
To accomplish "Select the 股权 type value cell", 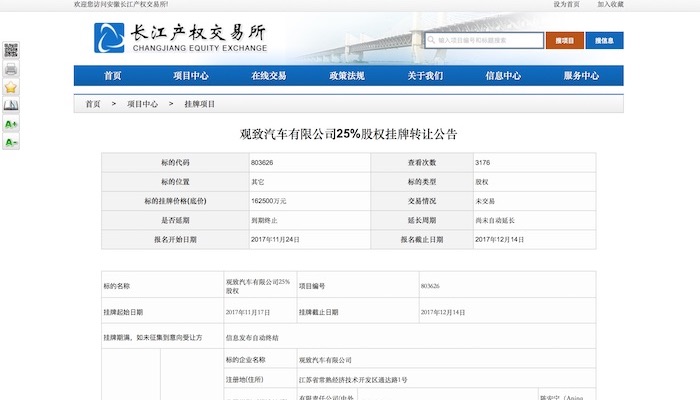I will click(534, 182).
